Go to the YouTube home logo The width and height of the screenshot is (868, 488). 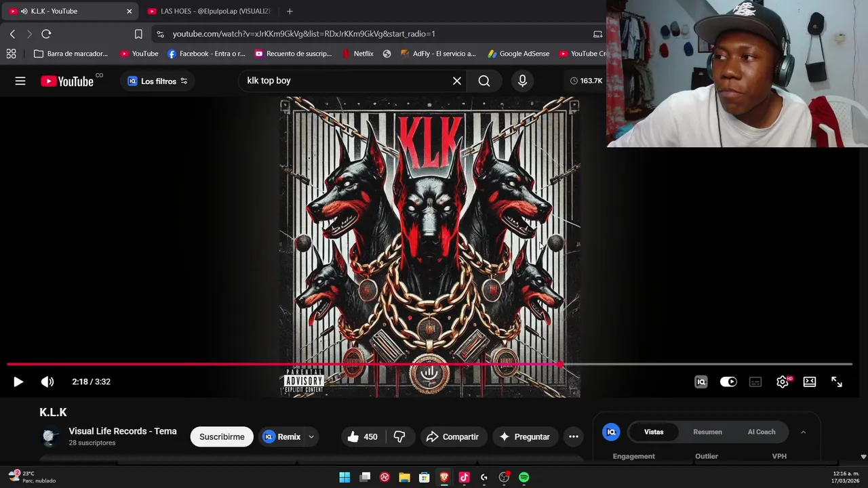click(x=66, y=81)
